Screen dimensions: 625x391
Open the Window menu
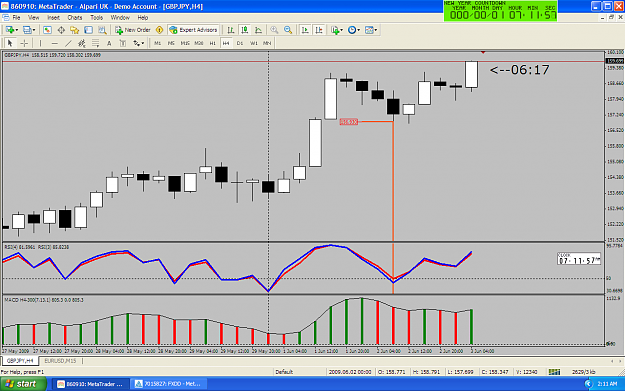point(120,18)
